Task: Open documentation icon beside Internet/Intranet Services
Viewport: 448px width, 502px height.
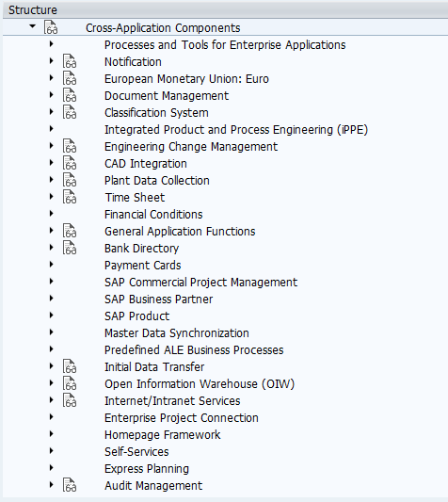Action: [70, 400]
